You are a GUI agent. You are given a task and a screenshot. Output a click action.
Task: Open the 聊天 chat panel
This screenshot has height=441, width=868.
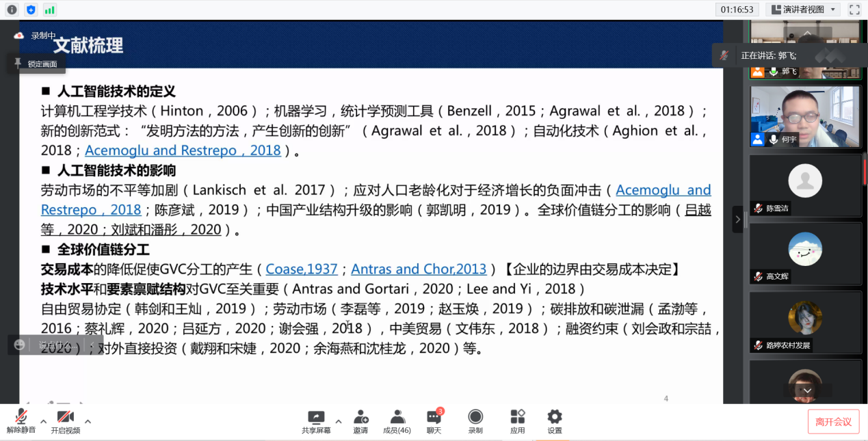point(434,421)
